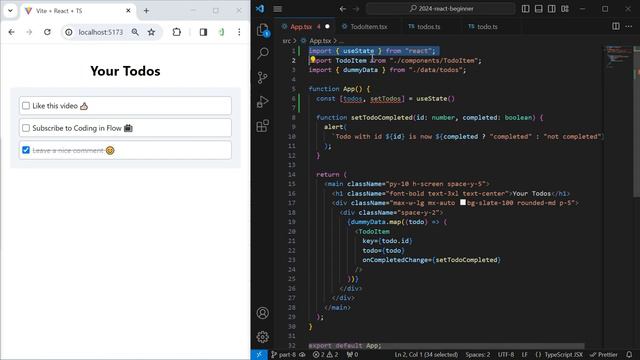The image size is (640, 360).
Task: Change the LF end of line sequence
Action: point(524,355)
